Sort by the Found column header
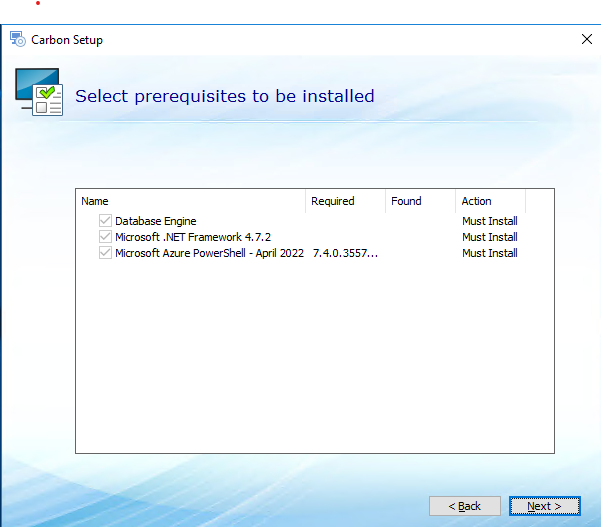The height and width of the screenshot is (527, 601). point(421,201)
